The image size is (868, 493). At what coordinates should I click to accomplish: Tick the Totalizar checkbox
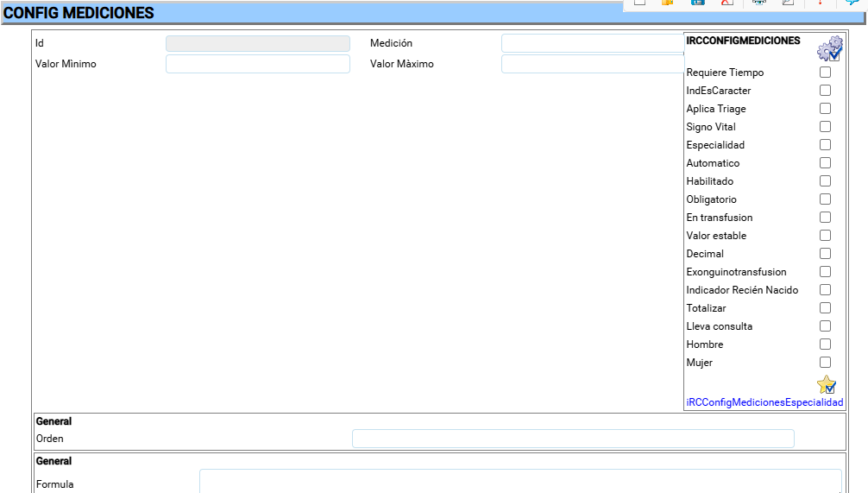[x=825, y=308]
